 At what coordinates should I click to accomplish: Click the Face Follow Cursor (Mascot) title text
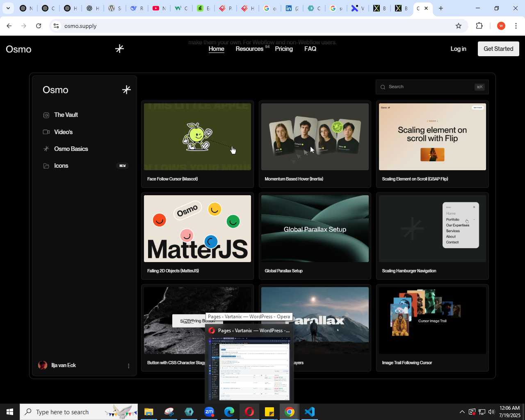tap(172, 179)
